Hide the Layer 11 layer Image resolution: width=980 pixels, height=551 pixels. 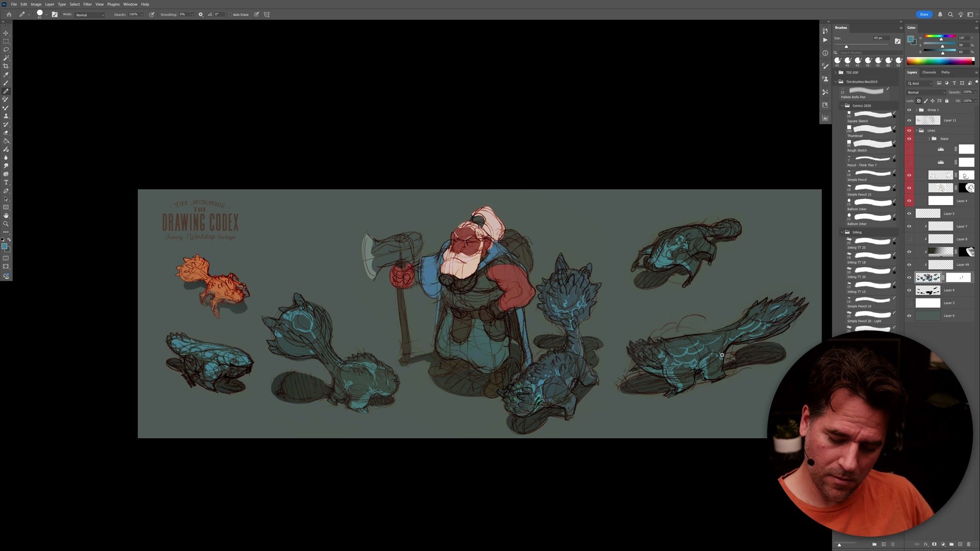[x=909, y=120]
